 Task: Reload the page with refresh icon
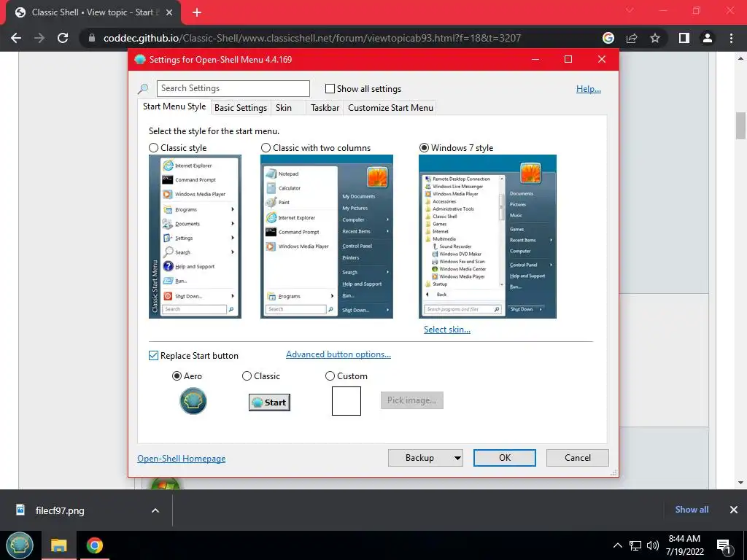(63, 38)
